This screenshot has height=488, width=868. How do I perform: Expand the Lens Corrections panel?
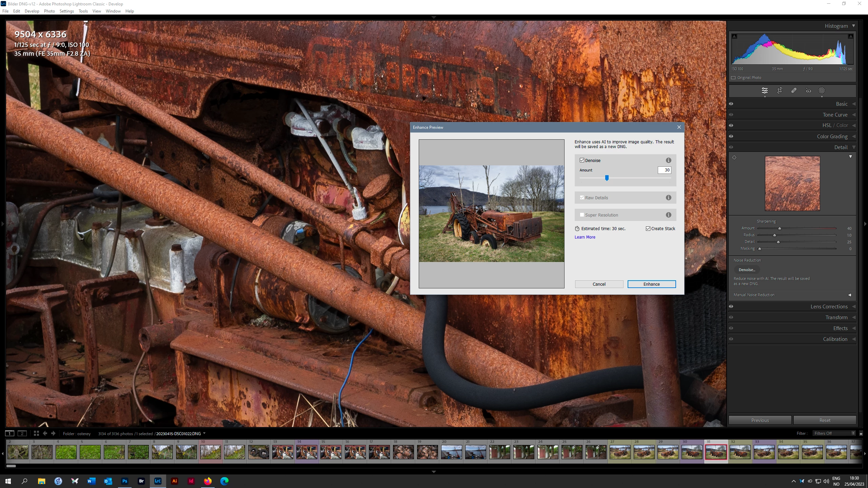pyautogui.click(x=829, y=307)
